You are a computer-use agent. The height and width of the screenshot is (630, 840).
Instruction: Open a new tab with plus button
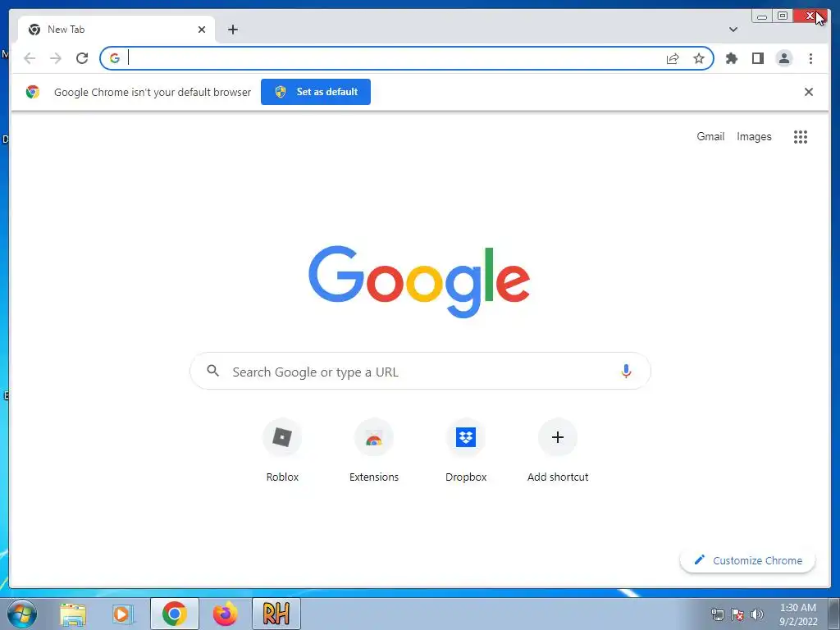232,30
